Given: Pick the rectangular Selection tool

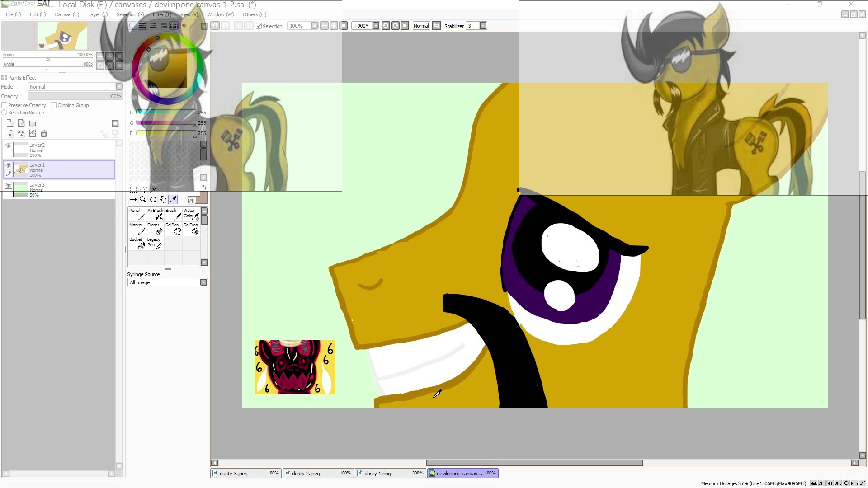Looking at the screenshot, I should point(133,190).
